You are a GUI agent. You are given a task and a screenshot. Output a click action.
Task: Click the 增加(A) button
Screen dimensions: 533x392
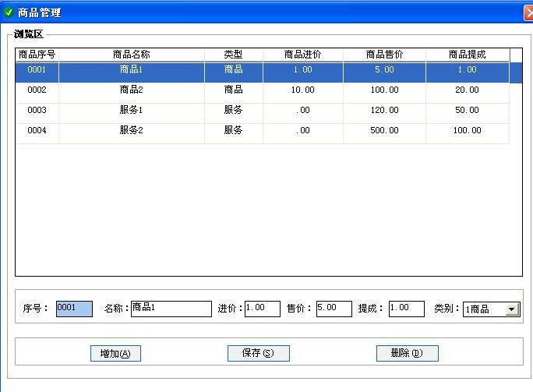coord(115,354)
